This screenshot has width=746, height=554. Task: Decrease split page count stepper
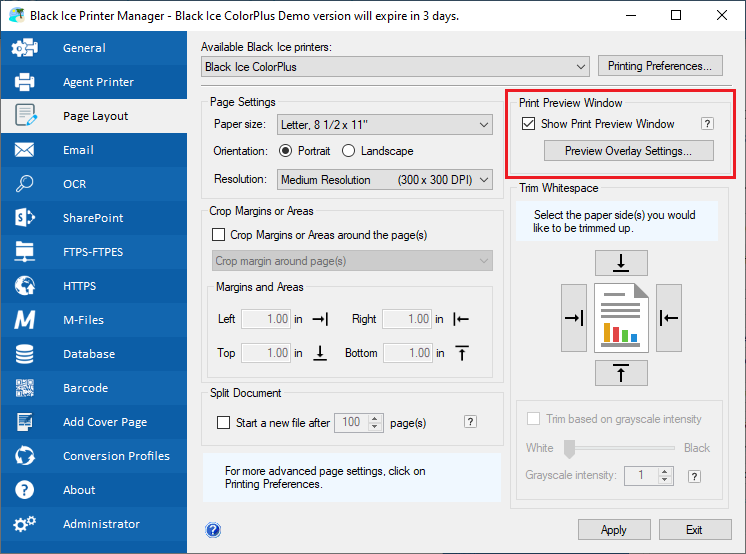375,427
